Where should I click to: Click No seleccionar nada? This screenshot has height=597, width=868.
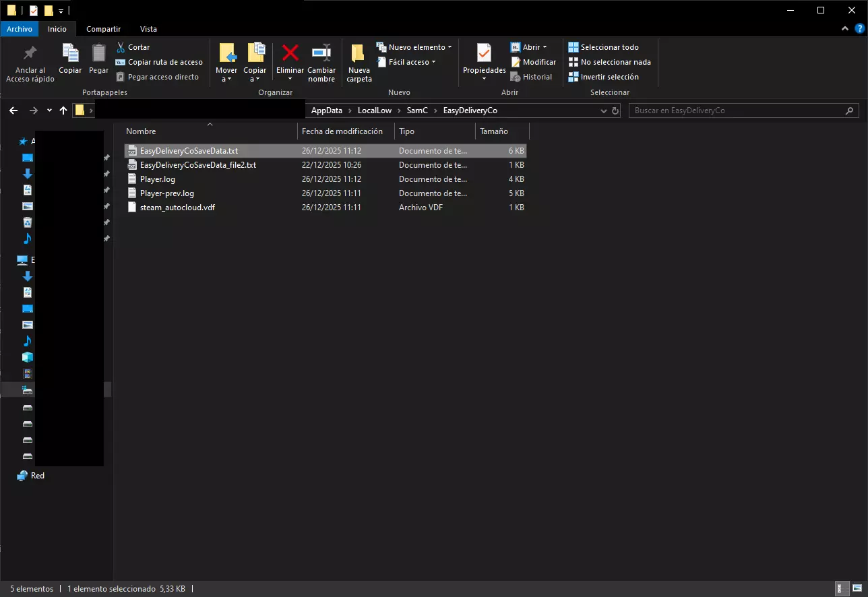609,62
